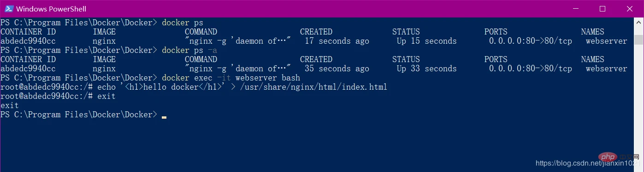Click the webserver name in second table
The height and width of the screenshot is (172, 644).
(607, 69)
